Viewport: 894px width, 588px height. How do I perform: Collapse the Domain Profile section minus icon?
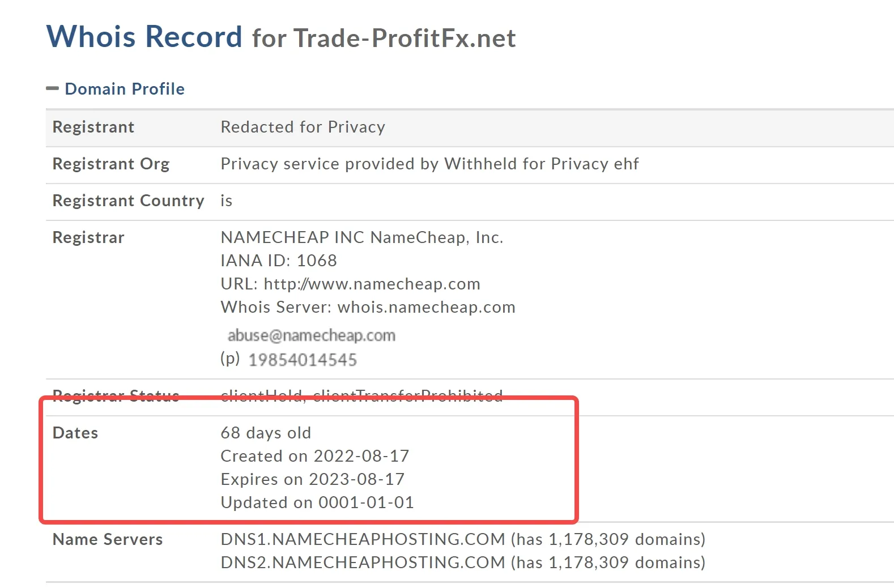tap(52, 88)
